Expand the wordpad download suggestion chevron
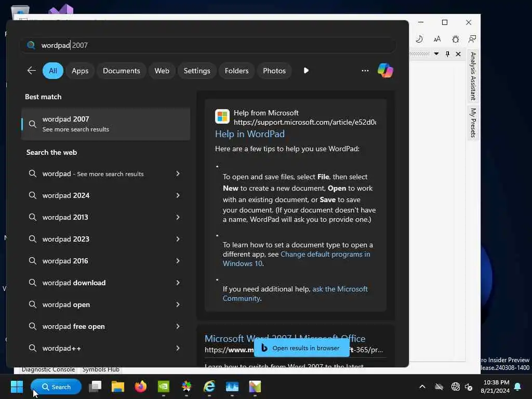The height and width of the screenshot is (399, 532). click(x=178, y=283)
